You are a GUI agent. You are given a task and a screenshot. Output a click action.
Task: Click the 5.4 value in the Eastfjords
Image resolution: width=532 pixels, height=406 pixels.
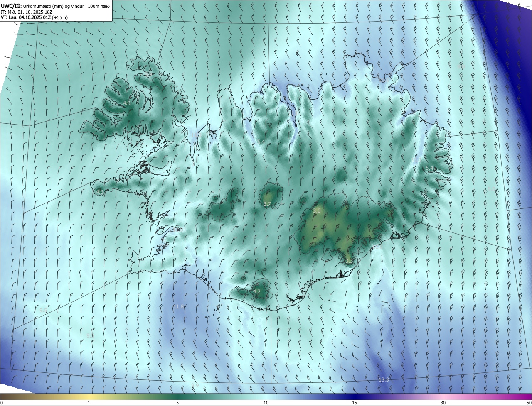[x=430, y=168]
